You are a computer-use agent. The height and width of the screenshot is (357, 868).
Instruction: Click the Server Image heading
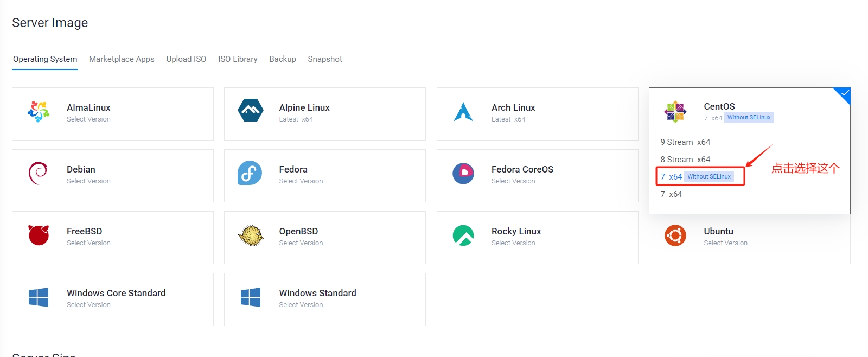(50, 23)
